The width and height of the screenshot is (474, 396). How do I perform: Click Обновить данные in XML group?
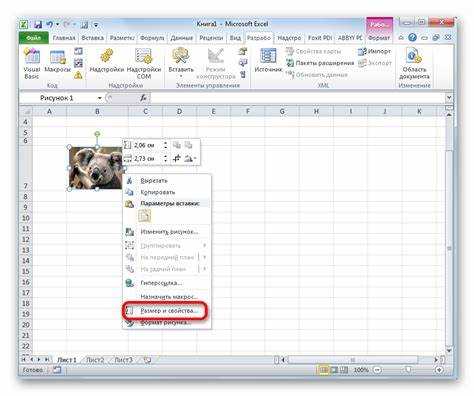pos(317,75)
